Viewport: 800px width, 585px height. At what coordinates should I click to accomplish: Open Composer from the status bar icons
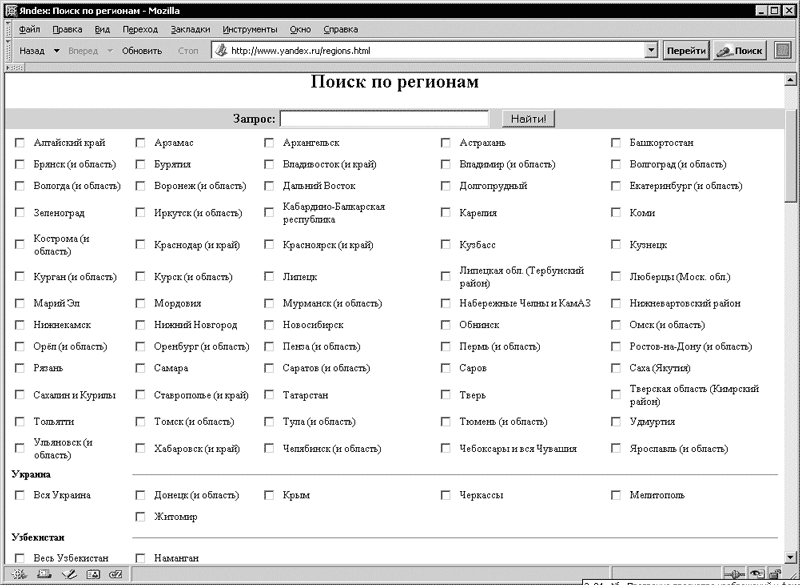tap(69, 574)
